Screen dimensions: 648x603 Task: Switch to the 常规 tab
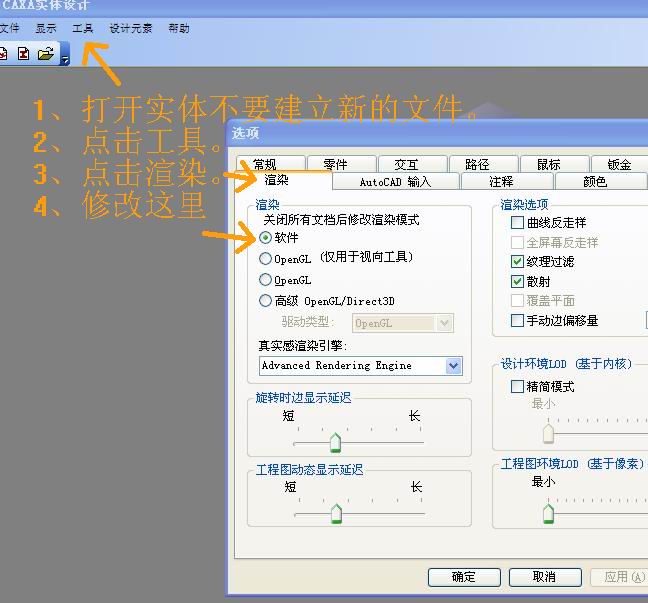270,164
